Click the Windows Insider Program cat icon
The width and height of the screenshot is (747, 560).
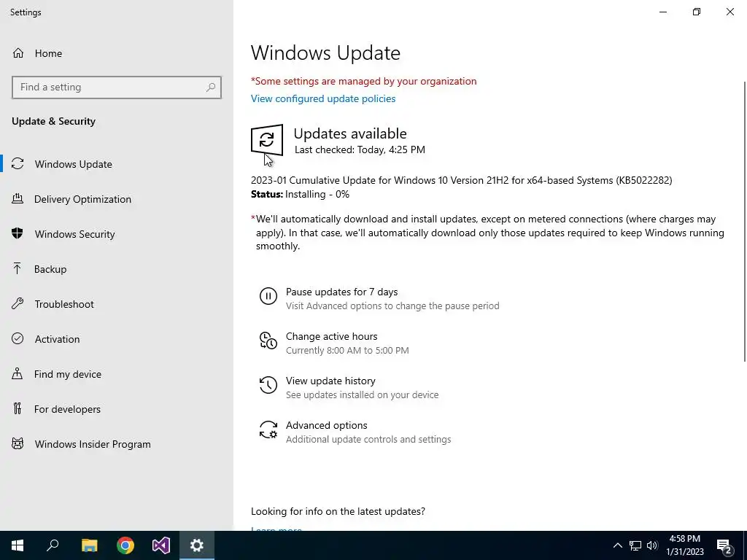[x=18, y=444]
